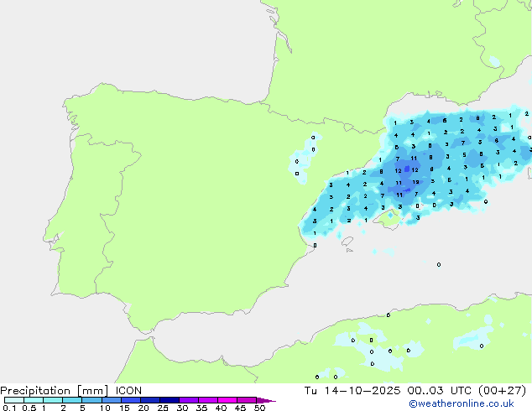Click the small rain patch over inland northeastern Spain

300,162
